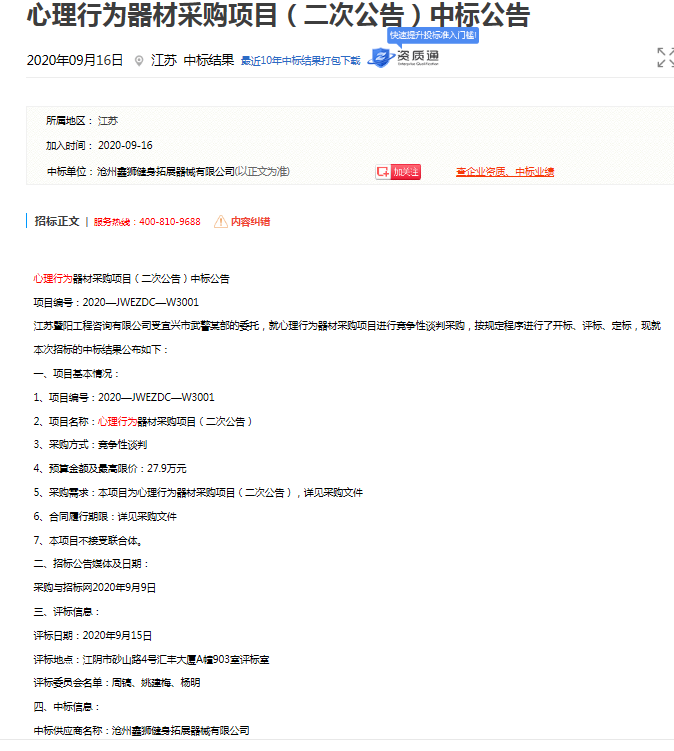Click 中标供应商名称 line at bottom
674x751 pixels.
[x=141, y=730]
